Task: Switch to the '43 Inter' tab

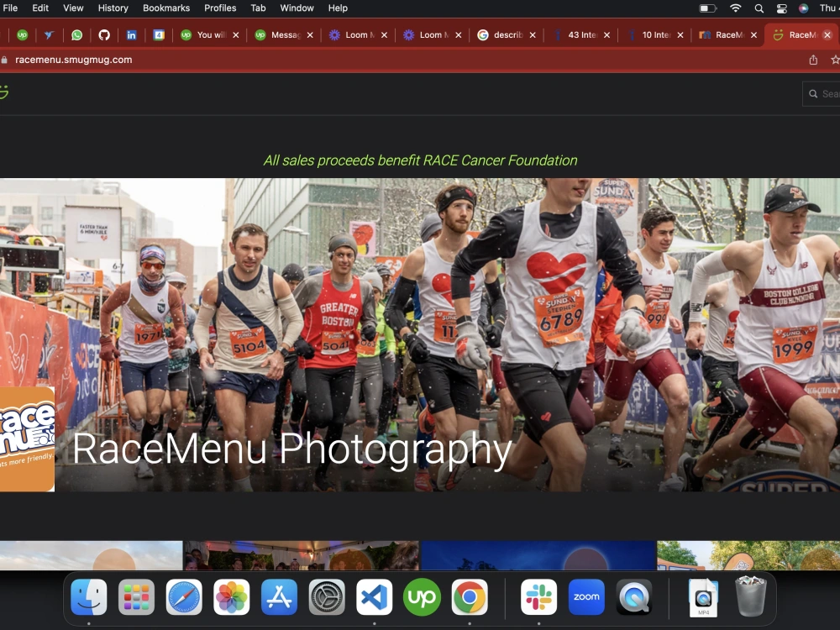Action: coord(580,34)
